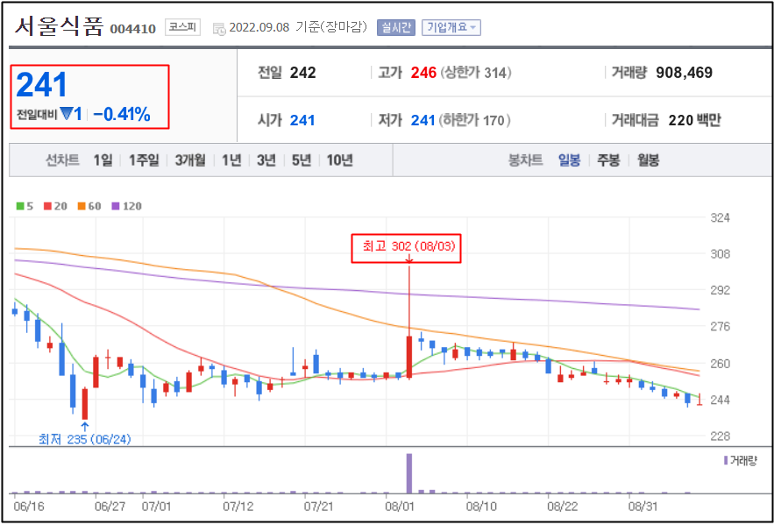Screen dimensions: 774x532
Task: Click the 거래대금 220 백만 value
Action: tap(694, 120)
